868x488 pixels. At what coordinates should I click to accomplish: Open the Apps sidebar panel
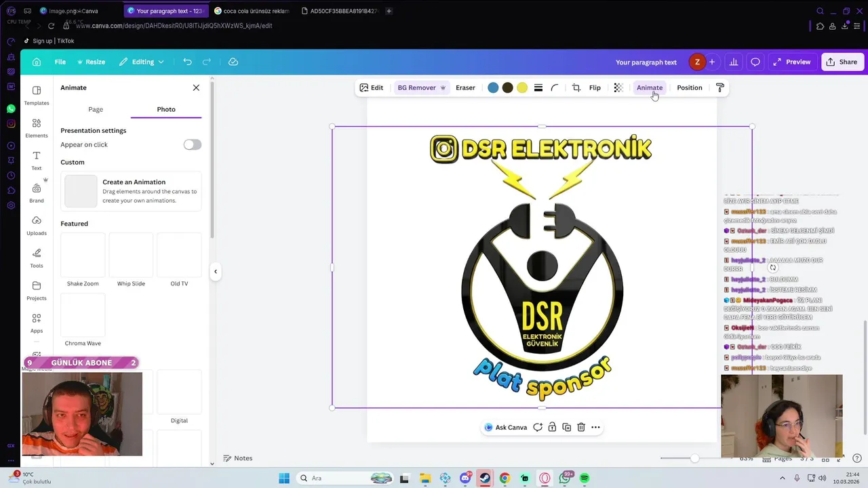point(37,323)
